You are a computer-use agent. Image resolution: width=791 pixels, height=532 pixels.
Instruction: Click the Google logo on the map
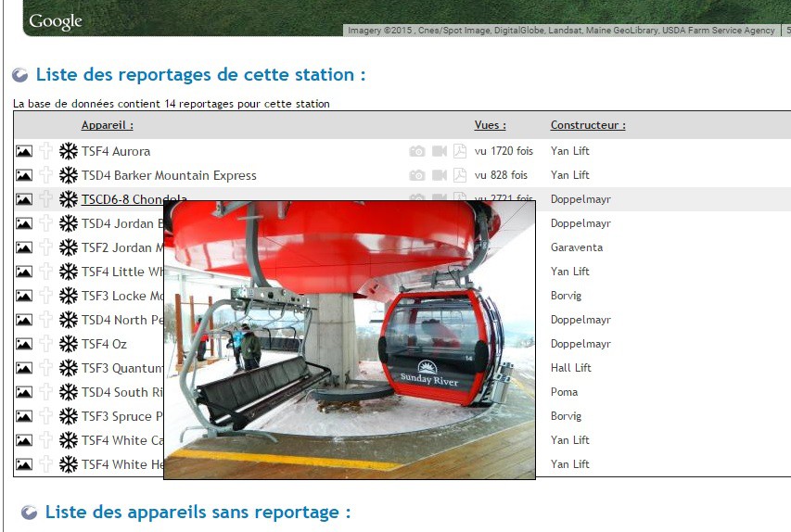[x=56, y=21]
